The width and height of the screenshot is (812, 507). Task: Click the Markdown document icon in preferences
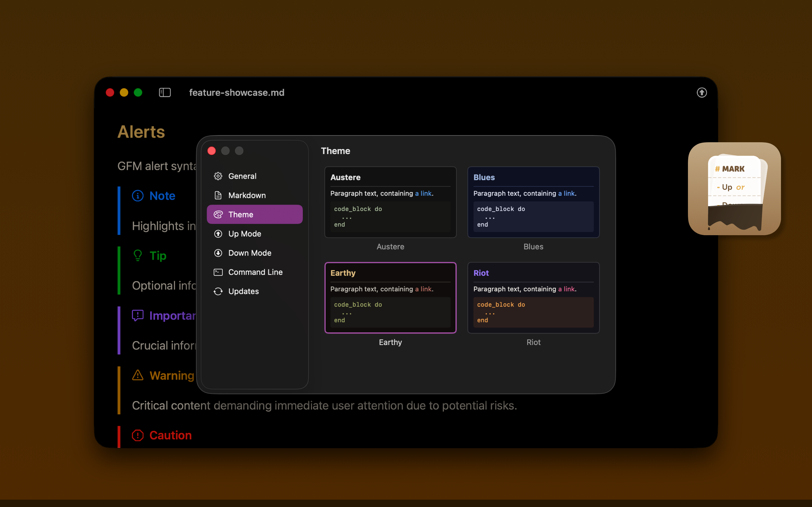tap(218, 195)
